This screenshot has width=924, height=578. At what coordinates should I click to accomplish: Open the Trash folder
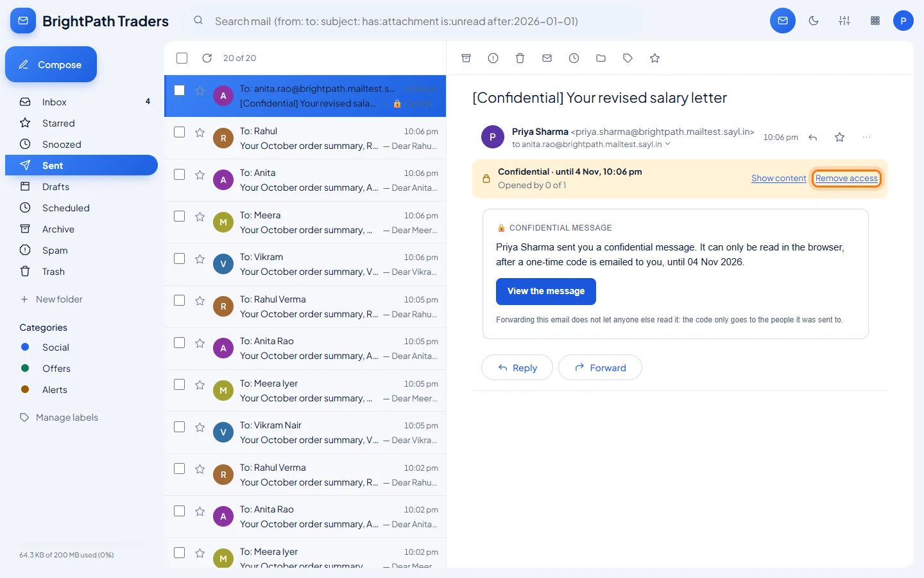coord(81,272)
